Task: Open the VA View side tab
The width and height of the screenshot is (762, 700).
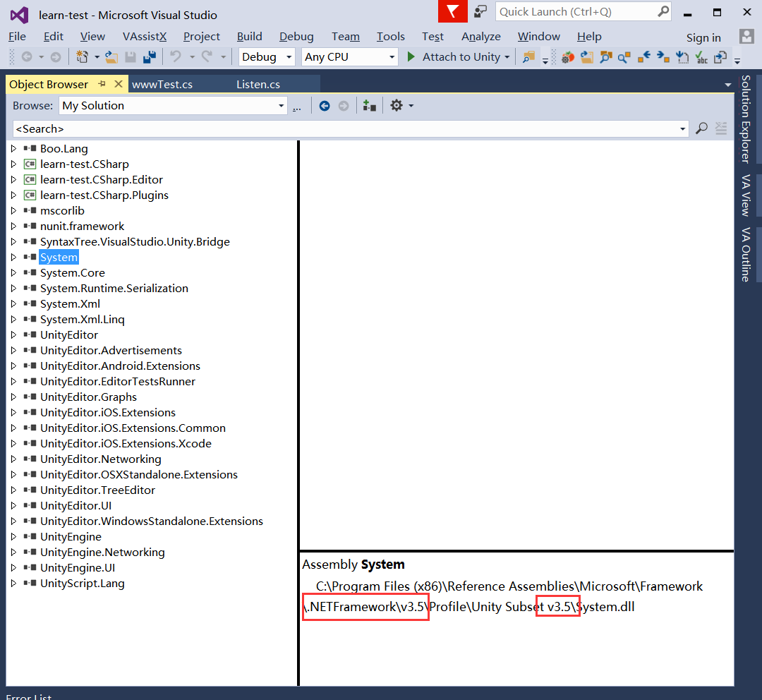Action: (746, 195)
